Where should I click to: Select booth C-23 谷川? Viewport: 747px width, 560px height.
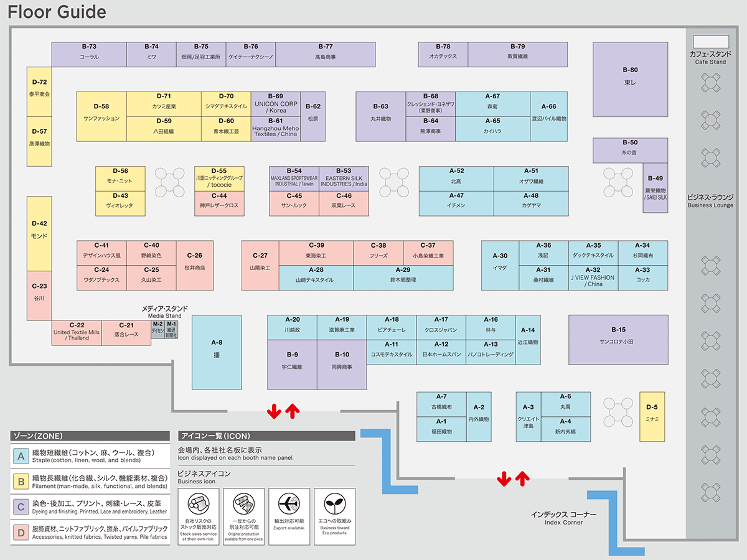click(39, 296)
